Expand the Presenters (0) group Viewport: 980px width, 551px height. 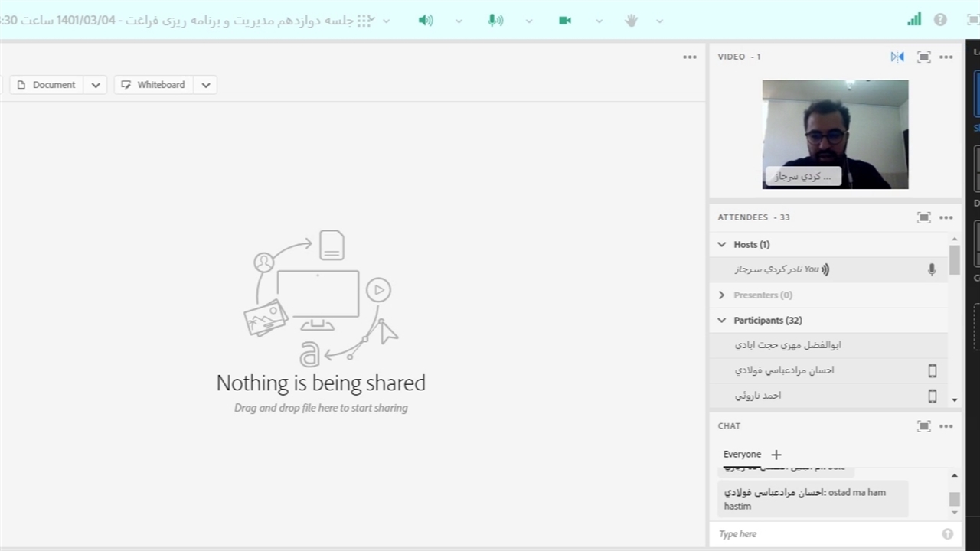(721, 295)
